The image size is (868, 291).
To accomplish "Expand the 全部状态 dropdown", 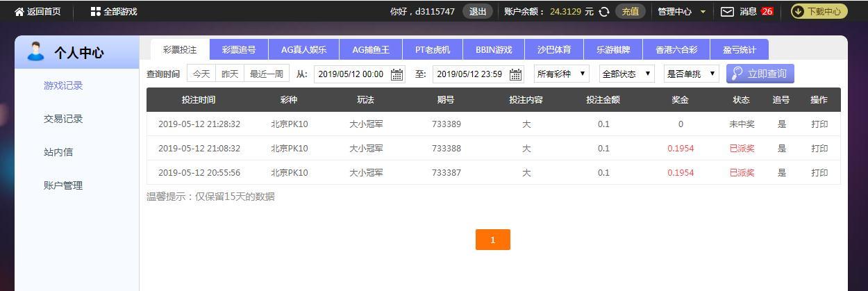I will tap(626, 74).
